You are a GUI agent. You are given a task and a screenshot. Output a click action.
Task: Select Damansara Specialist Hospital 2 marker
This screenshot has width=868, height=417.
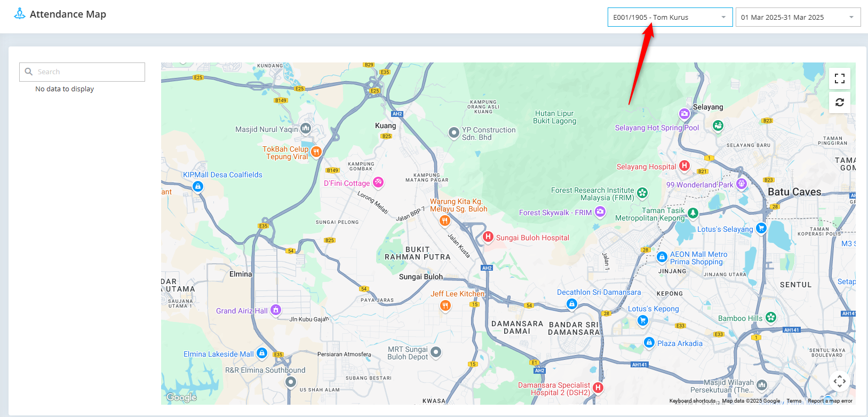click(598, 388)
